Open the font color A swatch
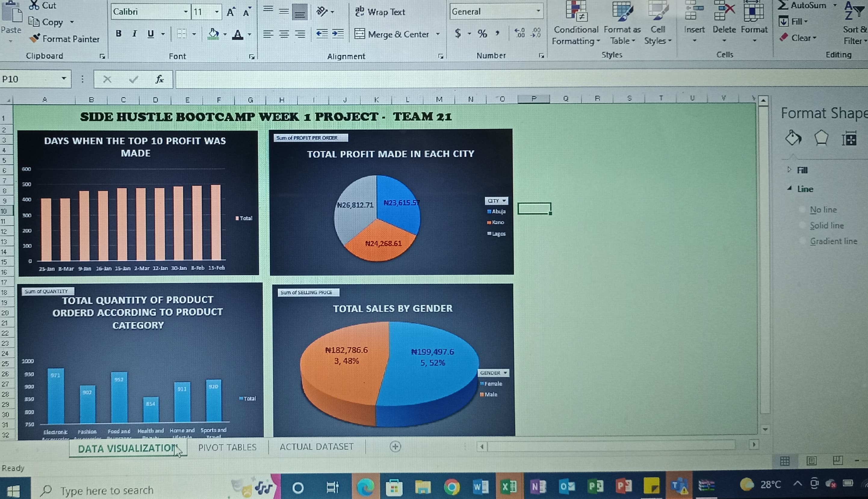868x499 pixels. coord(238,34)
